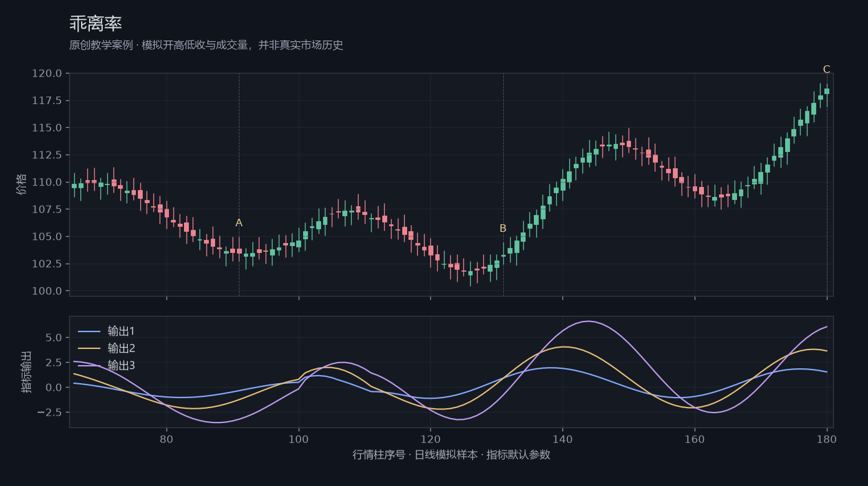Click x-axis tick 80
Viewport: 868px width, 486px height.
166,439
